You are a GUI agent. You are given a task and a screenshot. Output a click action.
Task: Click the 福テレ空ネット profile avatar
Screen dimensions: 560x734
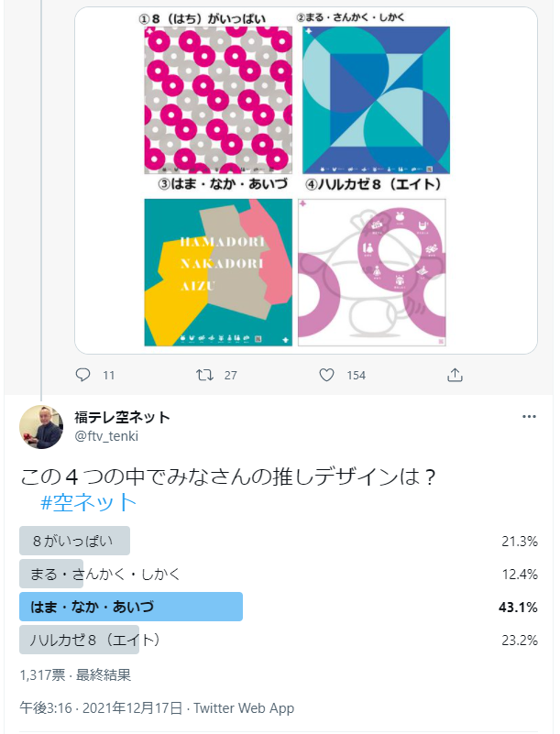41,426
